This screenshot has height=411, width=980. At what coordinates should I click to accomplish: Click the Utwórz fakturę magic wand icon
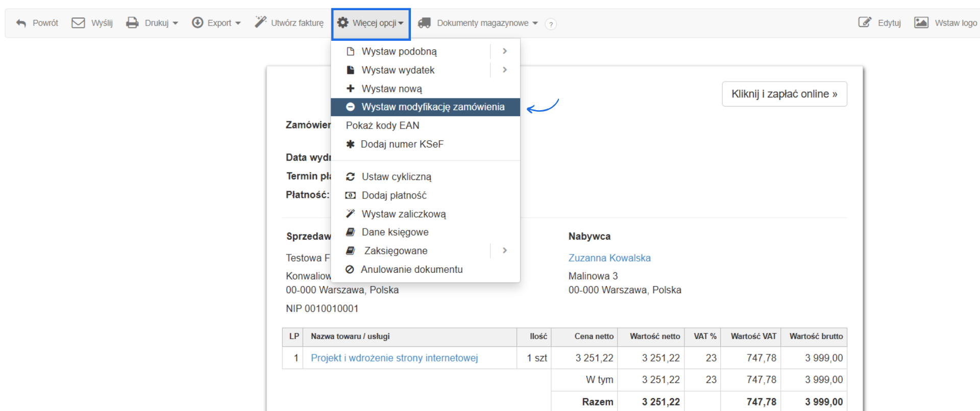pos(261,22)
